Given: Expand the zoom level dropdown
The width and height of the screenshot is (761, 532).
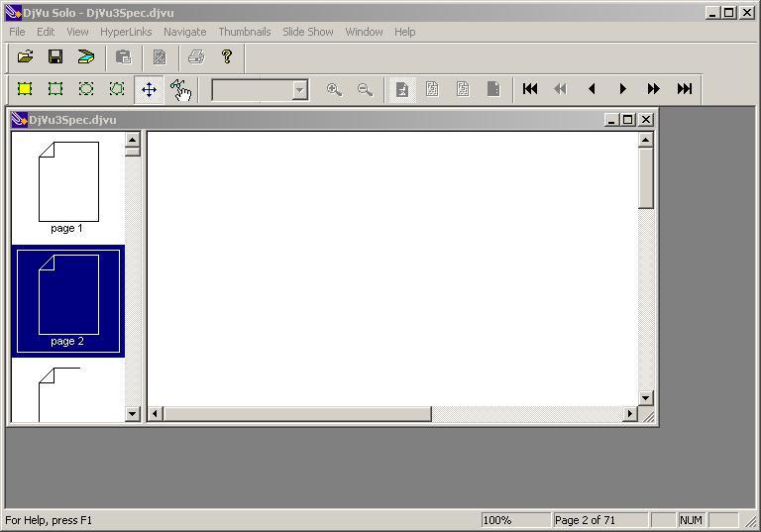Looking at the screenshot, I should (299, 90).
